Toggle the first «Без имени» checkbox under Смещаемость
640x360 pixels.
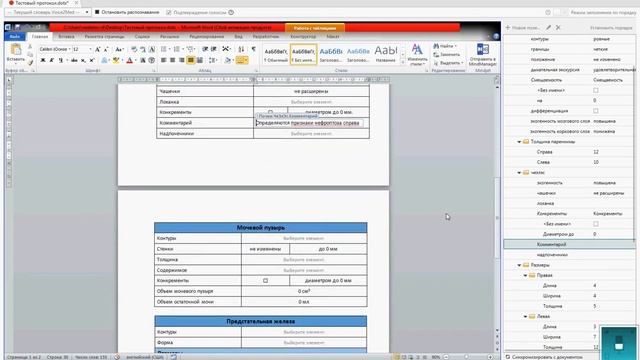[596, 90]
